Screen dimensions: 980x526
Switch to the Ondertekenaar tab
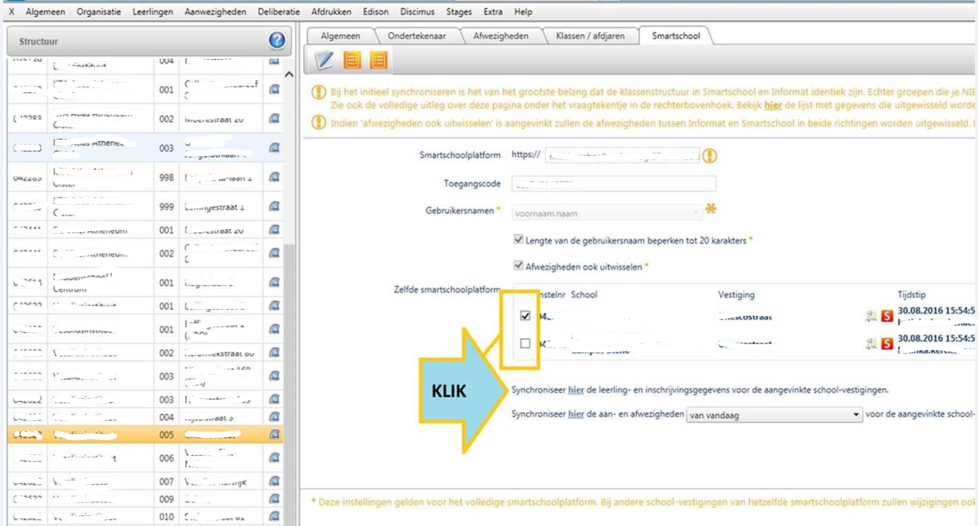417,36
